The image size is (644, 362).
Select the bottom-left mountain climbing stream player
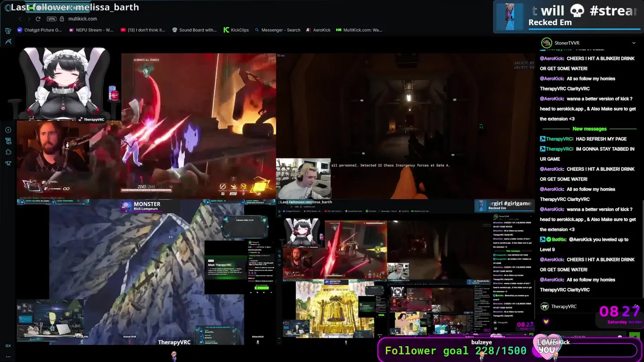click(x=146, y=272)
